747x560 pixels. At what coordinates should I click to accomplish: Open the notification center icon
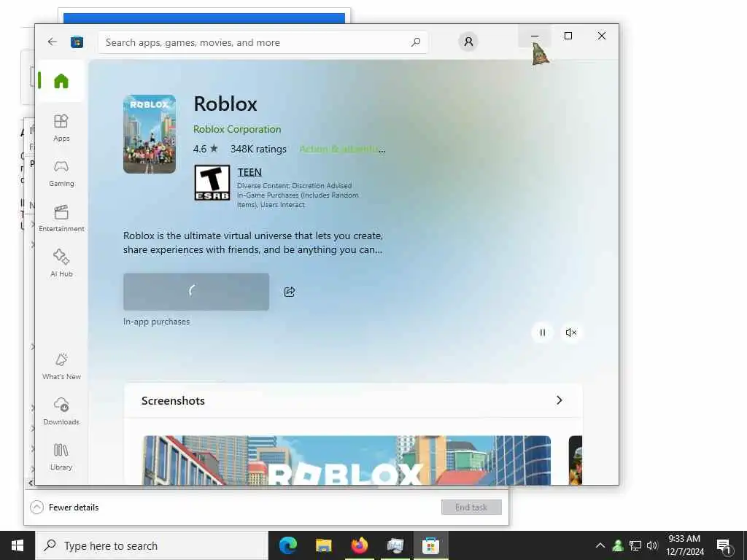point(724,545)
